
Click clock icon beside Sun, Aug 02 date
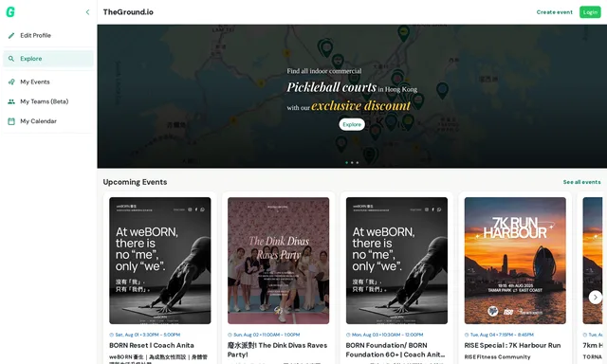click(230, 335)
